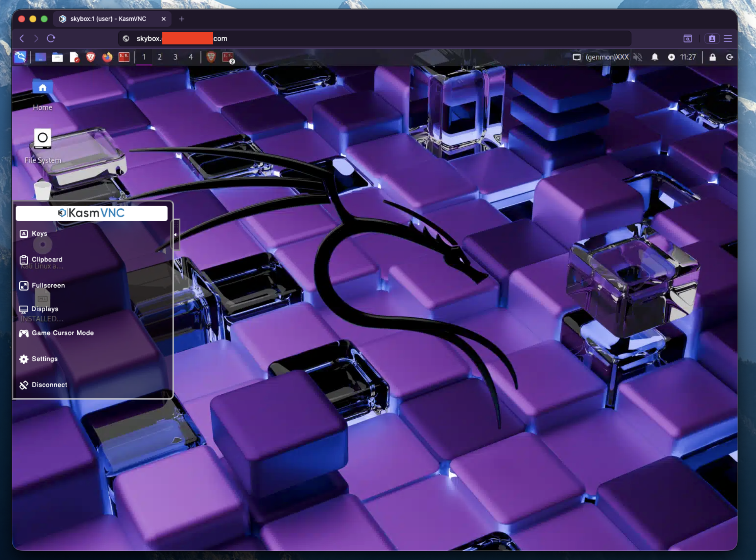The height and width of the screenshot is (560, 756).
Task: Collapse the KasmVNC control panel handle
Action: [176, 234]
